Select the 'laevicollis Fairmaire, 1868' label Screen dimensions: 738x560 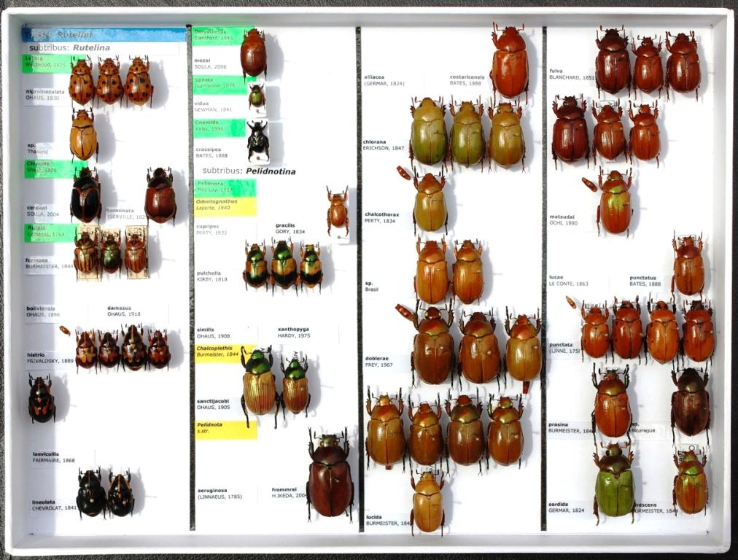(x=53, y=457)
